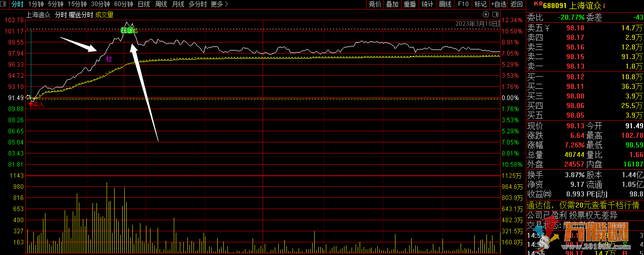Click the magenta 拉 marker on price line
This screenshot has width=644, height=255.
tap(109, 59)
